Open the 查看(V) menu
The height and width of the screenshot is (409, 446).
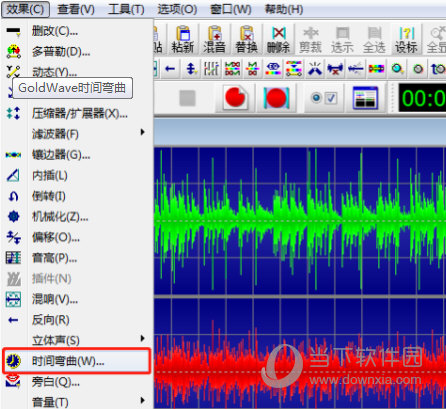pyautogui.click(x=76, y=9)
